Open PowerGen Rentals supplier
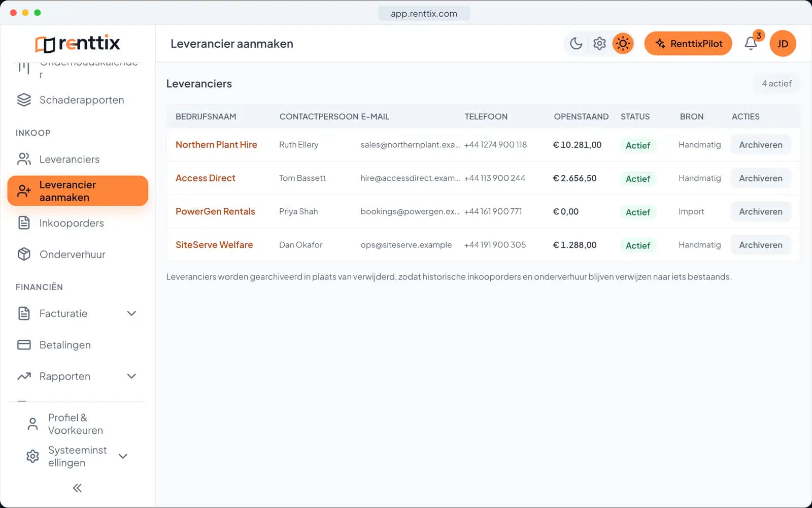Image resolution: width=812 pixels, height=508 pixels. coord(215,211)
